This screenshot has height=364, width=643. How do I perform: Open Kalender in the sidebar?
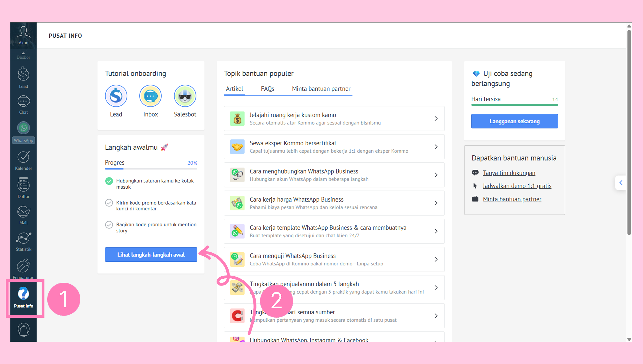pyautogui.click(x=23, y=161)
